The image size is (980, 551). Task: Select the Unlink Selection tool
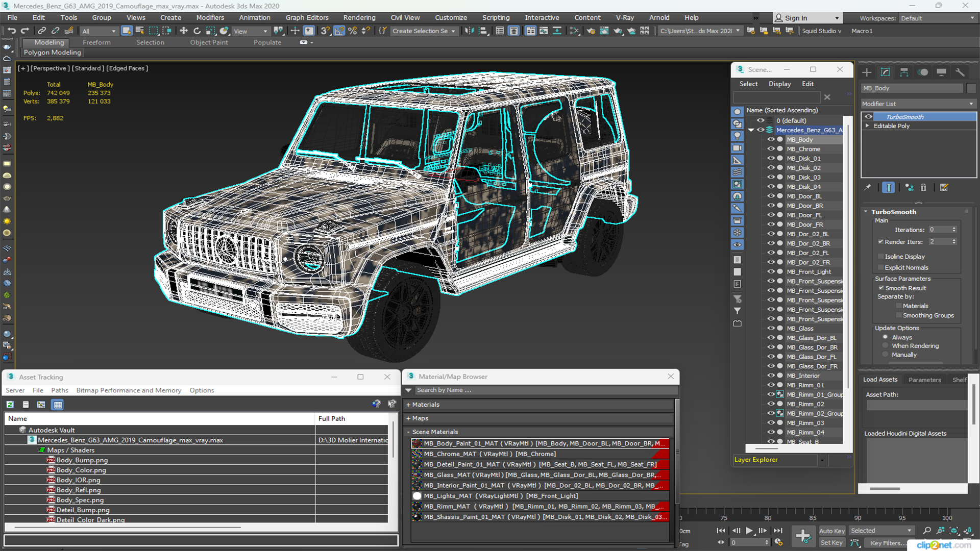(55, 31)
